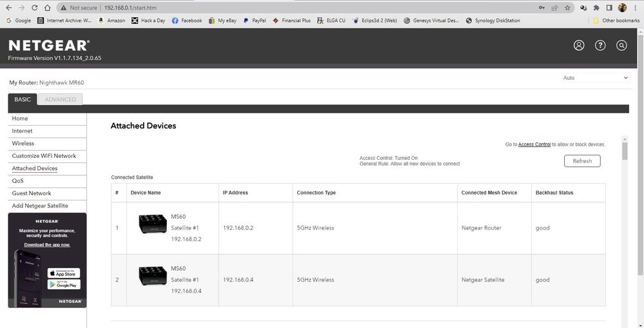The width and height of the screenshot is (644, 328).
Task: Open the Hack a Day bookmark
Action: pos(148,21)
